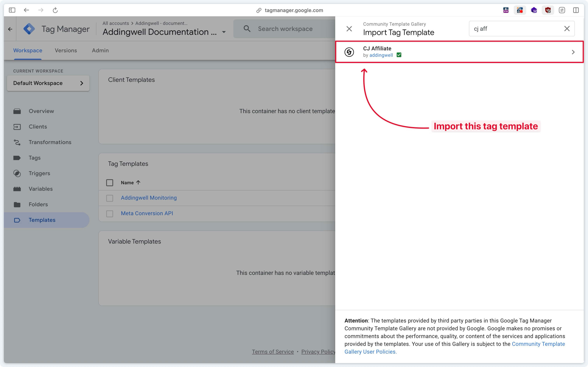
Task: Sort by Name column arrow
Action: (138, 183)
